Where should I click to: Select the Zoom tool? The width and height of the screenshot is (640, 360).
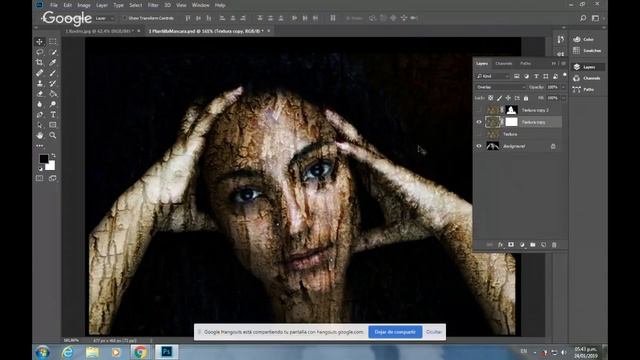click(x=53, y=135)
